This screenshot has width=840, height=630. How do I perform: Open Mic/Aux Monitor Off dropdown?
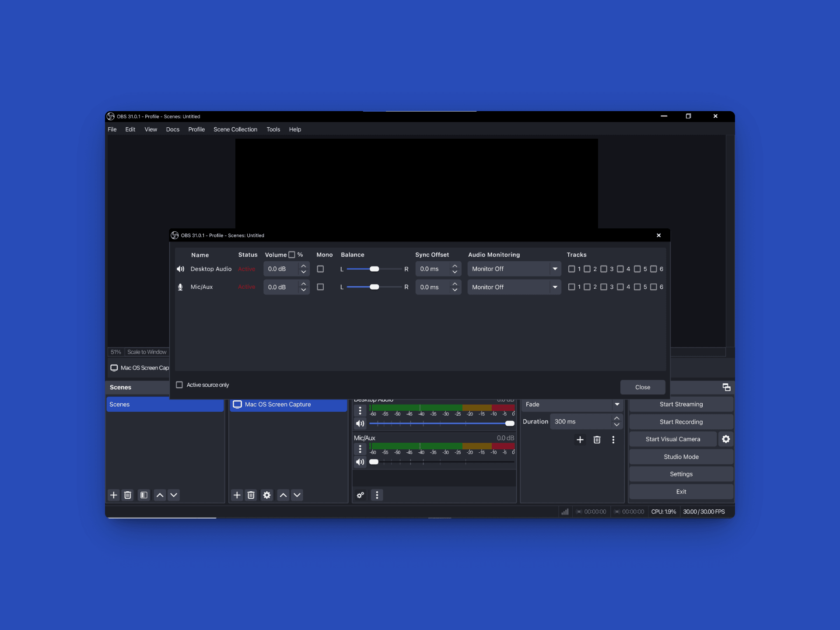tap(514, 287)
